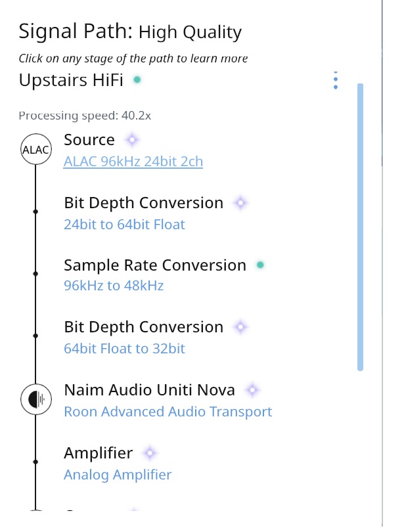This screenshot has width=404, height=532.
Task: Select the 96kHz to 48kHz conversion stage
Action: (114, 286)
